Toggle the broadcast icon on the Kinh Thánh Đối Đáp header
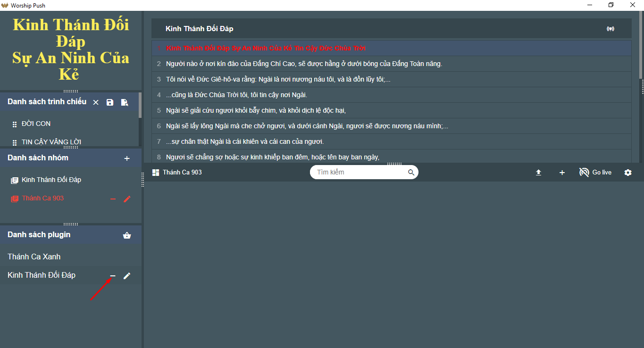The image size is (644, 348). (611, 29)
